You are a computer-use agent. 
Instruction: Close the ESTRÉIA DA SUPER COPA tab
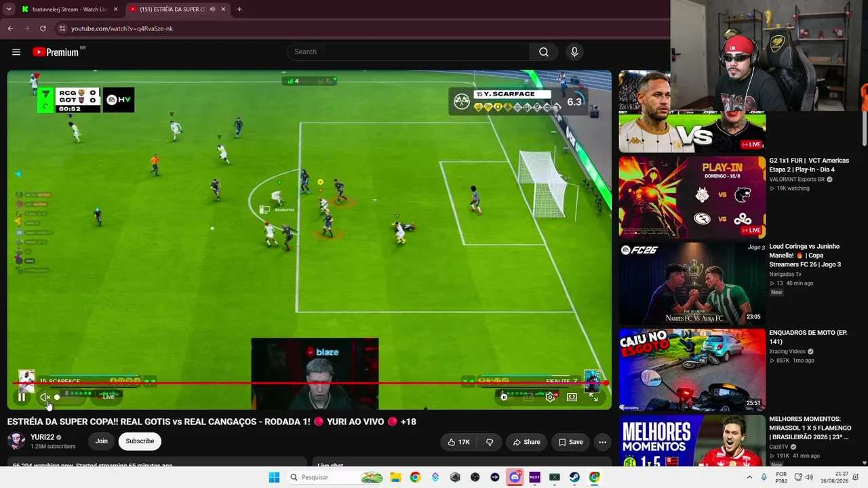[223, 9]
